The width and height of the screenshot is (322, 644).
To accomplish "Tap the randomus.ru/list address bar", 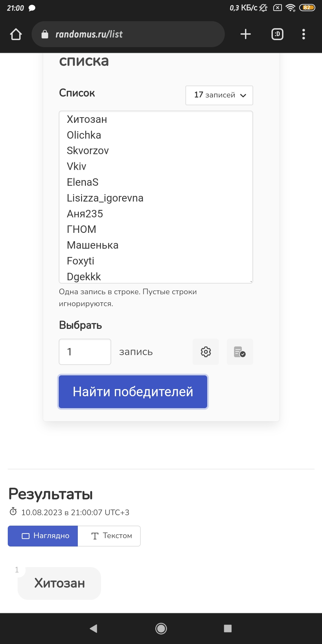I will coord(128,34).
